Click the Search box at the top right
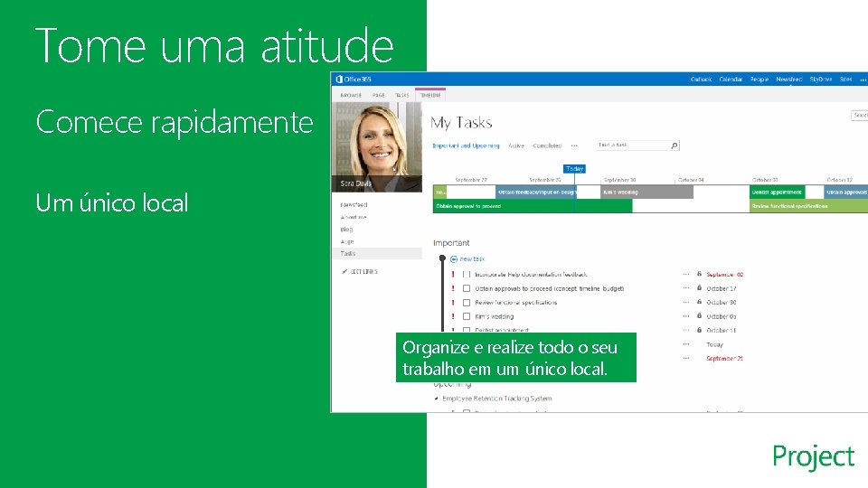 point(859,115)
